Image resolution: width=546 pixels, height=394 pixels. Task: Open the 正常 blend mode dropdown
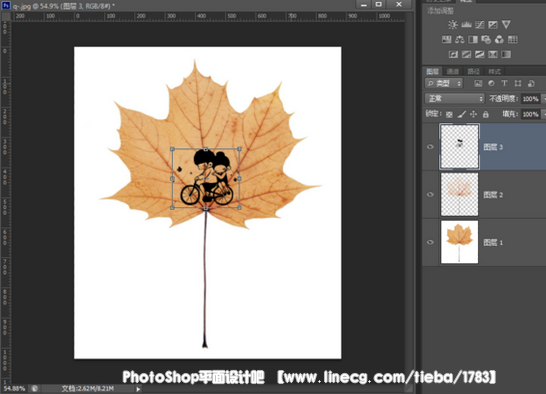tap(454, 99)
